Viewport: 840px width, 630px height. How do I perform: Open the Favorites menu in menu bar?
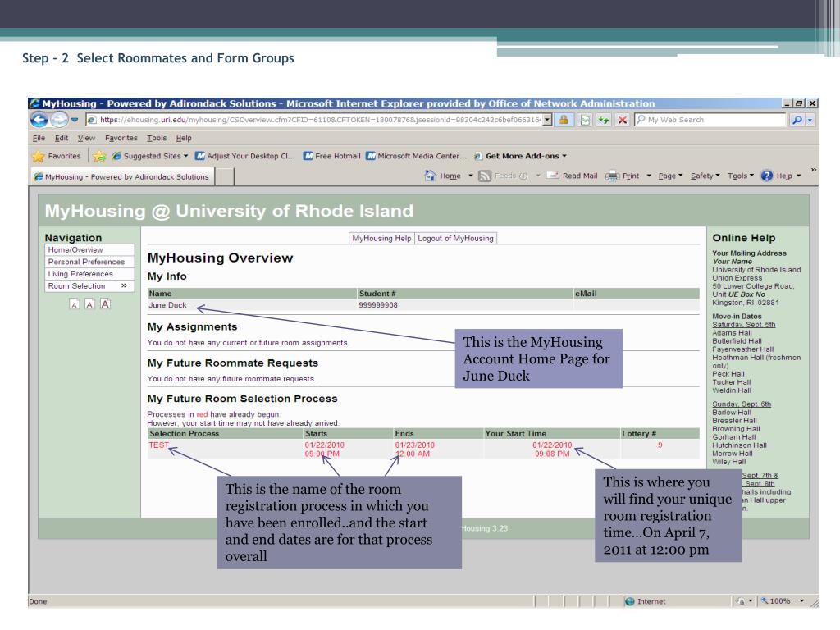(121, 138)
